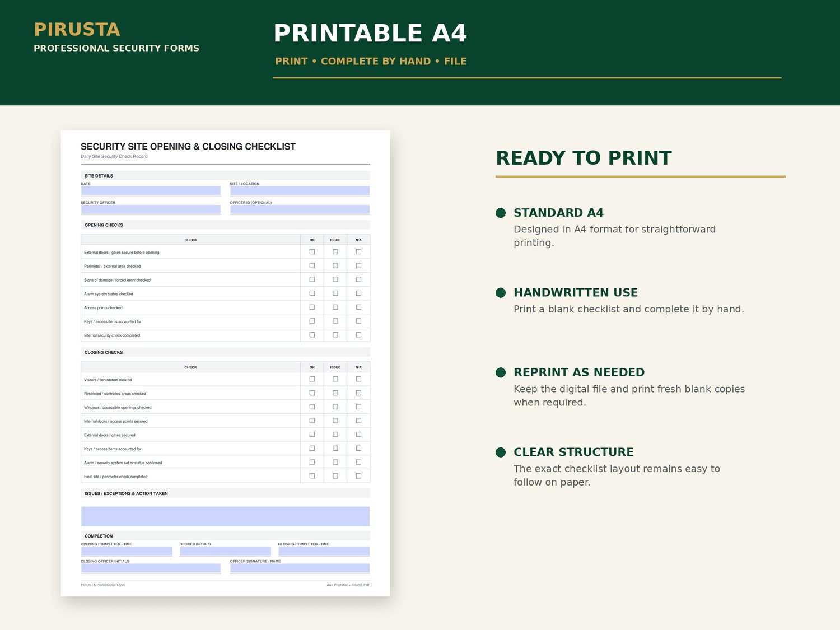Check ISSUE for Alarm system status checked
This screenshot has width=840, height=630.
[335, 293]
